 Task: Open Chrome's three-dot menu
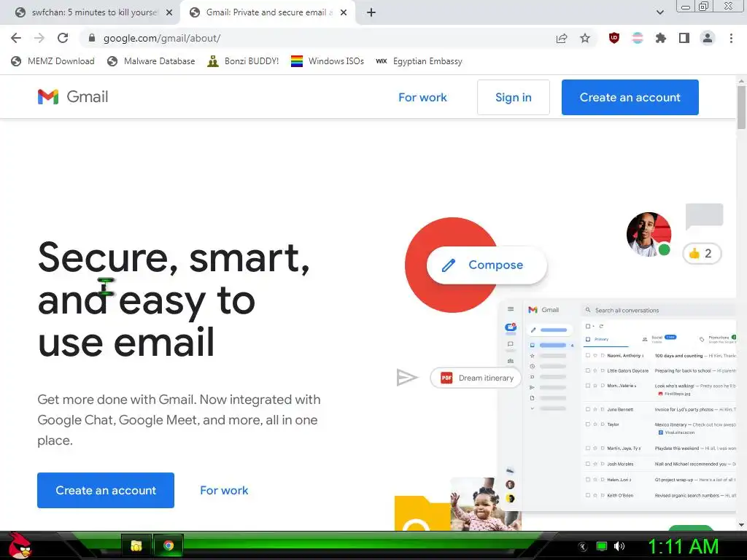click(x=731, y=38)
